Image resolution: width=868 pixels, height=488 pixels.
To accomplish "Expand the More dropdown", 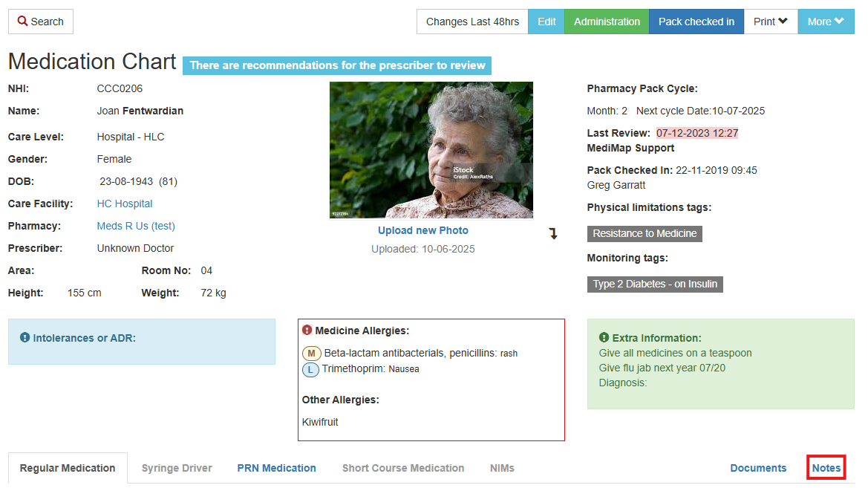I will (825, 22).
